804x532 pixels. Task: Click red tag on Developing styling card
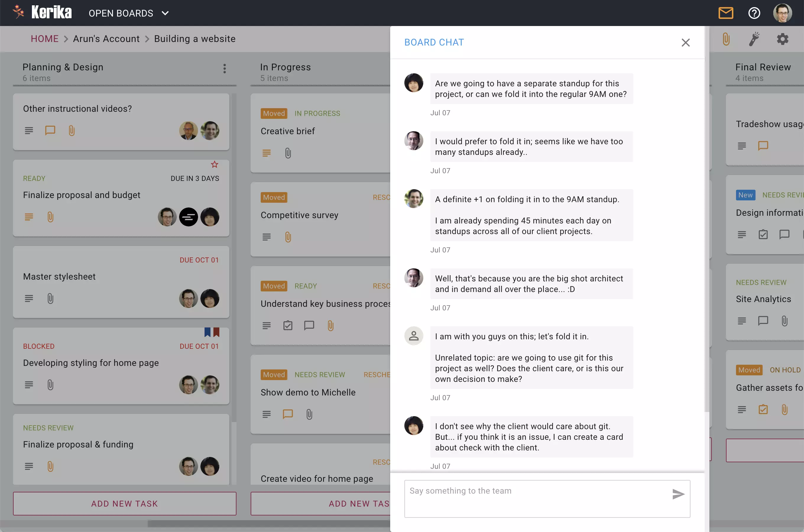(x=216, y=332)
